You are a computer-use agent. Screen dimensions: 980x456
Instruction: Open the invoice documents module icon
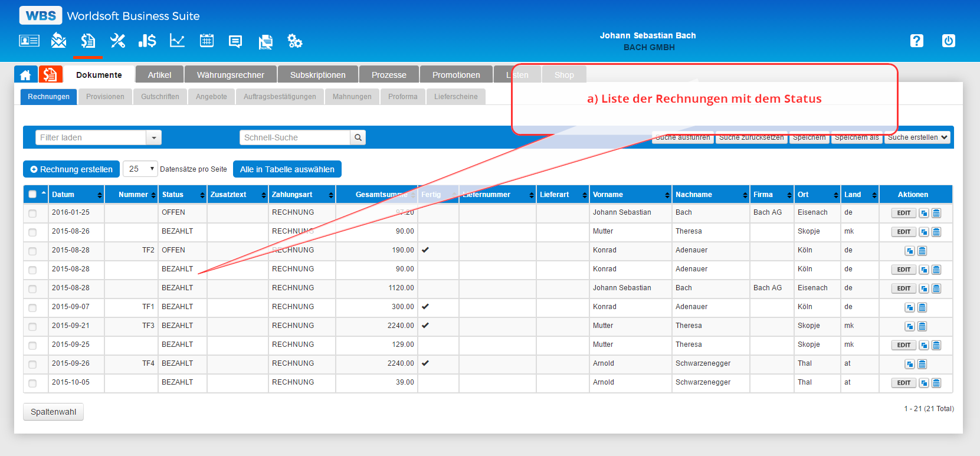click(88, 41)
